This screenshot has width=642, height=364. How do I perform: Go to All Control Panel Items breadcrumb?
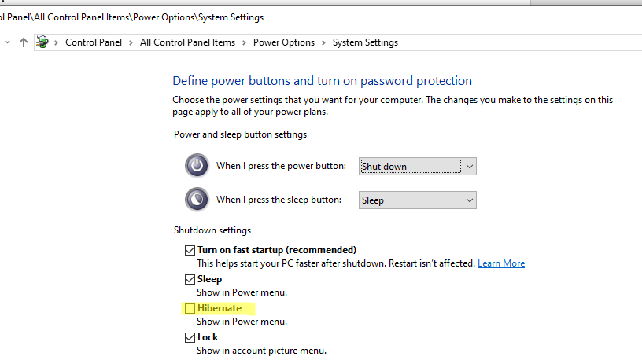[187, 42]
